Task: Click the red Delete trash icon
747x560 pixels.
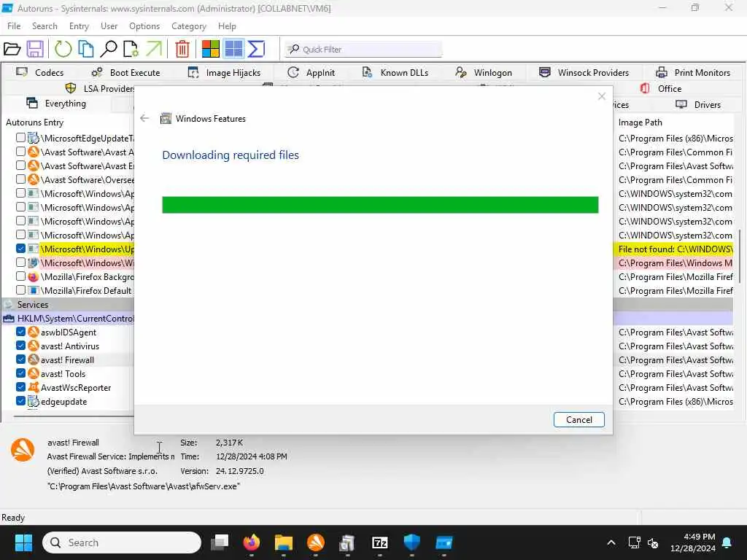Action: 182,49
